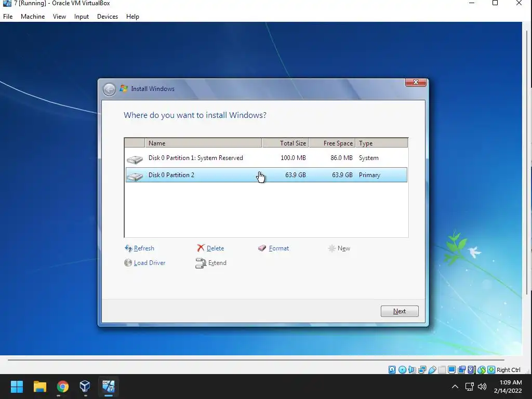Click the USB device status icon
The width and height of the screenshot is (532, 399).
[432, 370]
